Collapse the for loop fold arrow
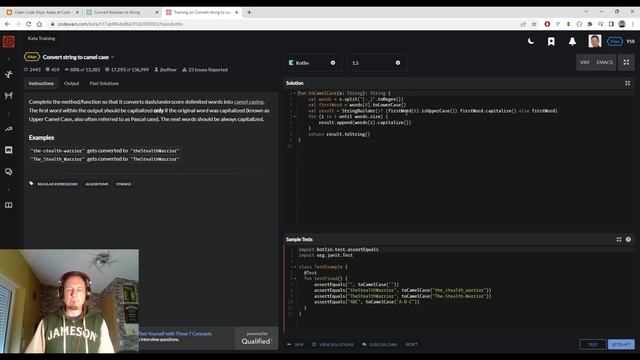The height and width of the screenshot is (360, 640). 295,117
